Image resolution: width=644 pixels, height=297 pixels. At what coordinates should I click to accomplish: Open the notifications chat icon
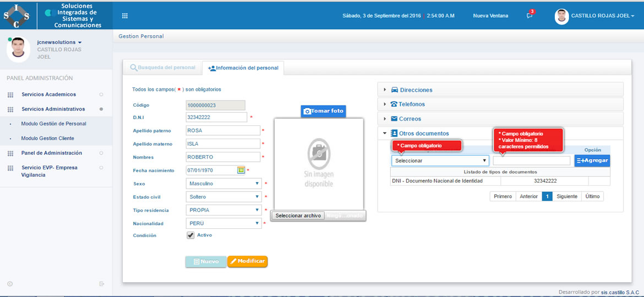[530, 16]
